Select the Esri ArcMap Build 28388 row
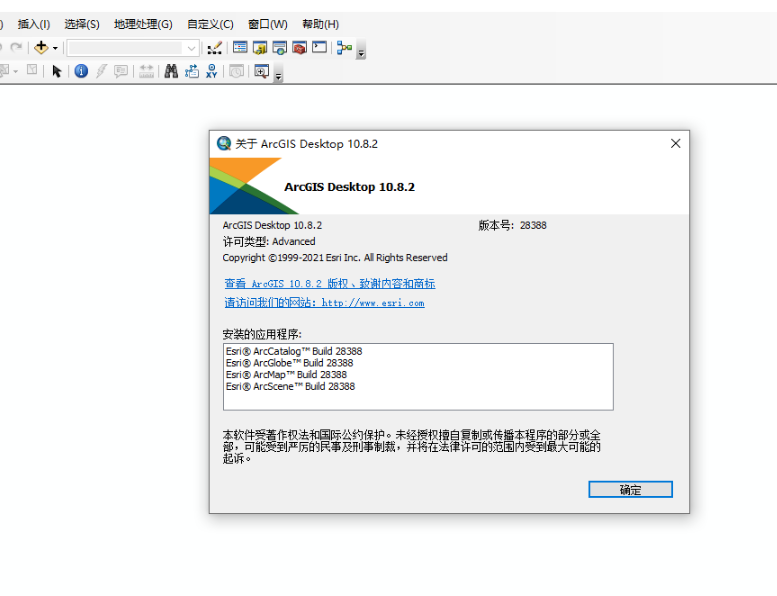This screenshot has width=777, height=596. [286, 375]
